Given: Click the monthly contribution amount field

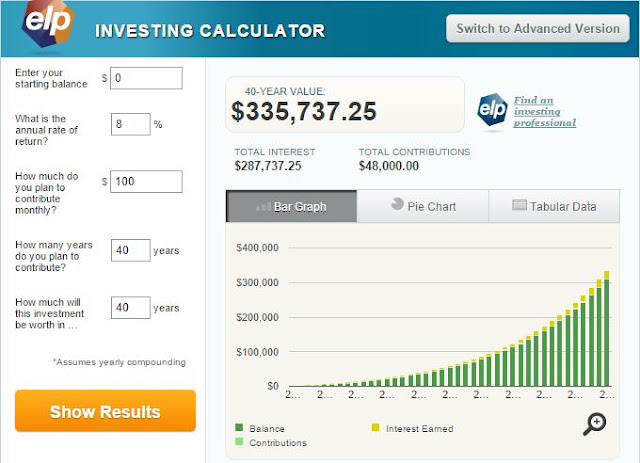Looking at the screenshot, I should [x=146, y=181].
